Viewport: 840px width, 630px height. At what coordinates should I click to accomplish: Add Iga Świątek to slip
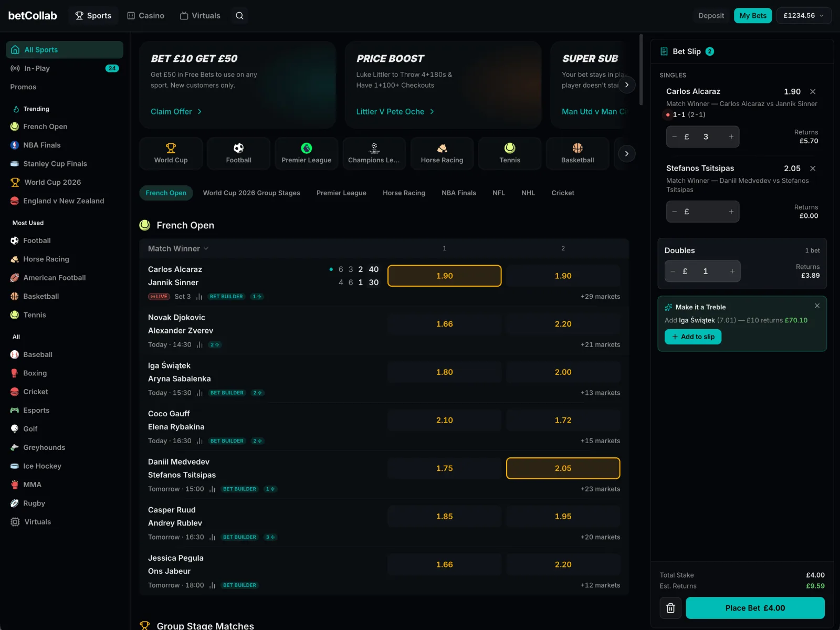[x=693, y=337]
